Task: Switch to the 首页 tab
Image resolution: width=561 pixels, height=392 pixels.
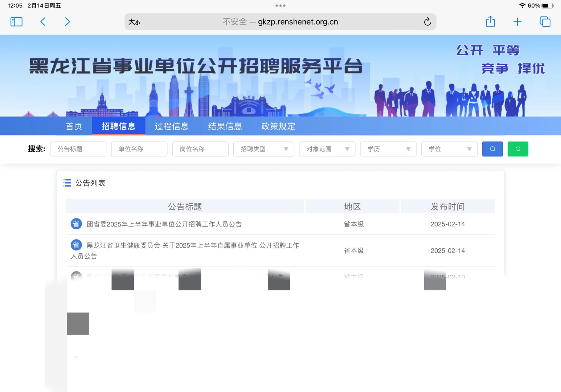Action: click(74, 126)
